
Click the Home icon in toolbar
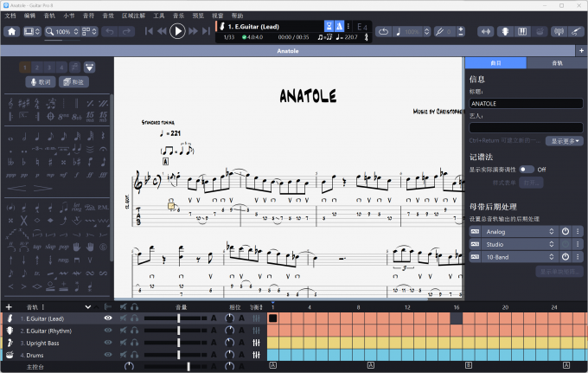12,32
